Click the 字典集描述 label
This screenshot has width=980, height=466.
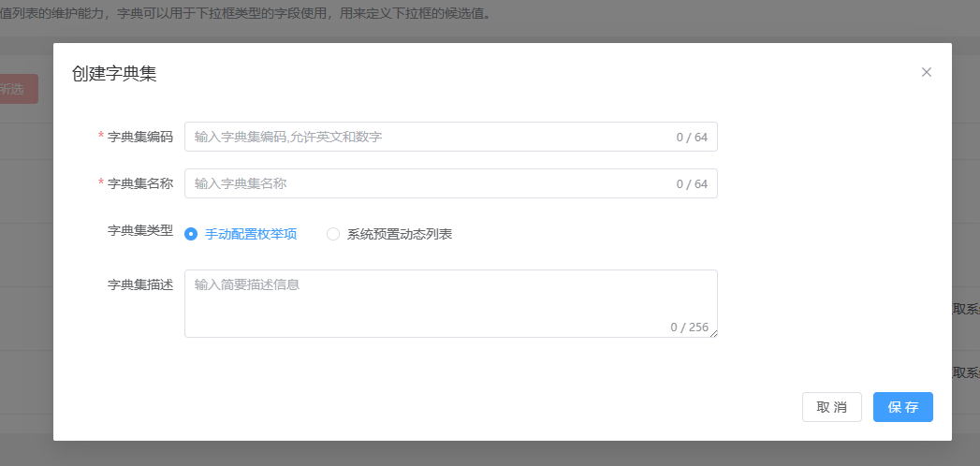pyautogui.click(x=140, y=284)
